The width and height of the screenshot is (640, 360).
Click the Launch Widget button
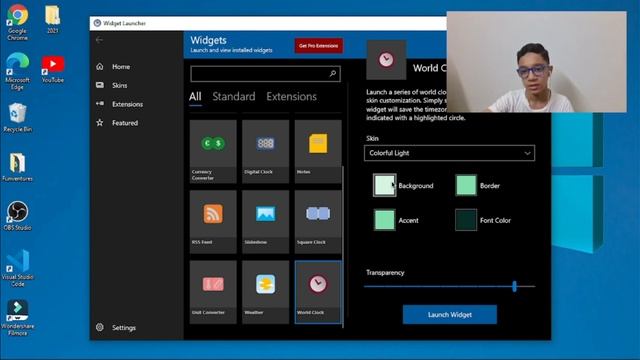(x=450, y=315)
